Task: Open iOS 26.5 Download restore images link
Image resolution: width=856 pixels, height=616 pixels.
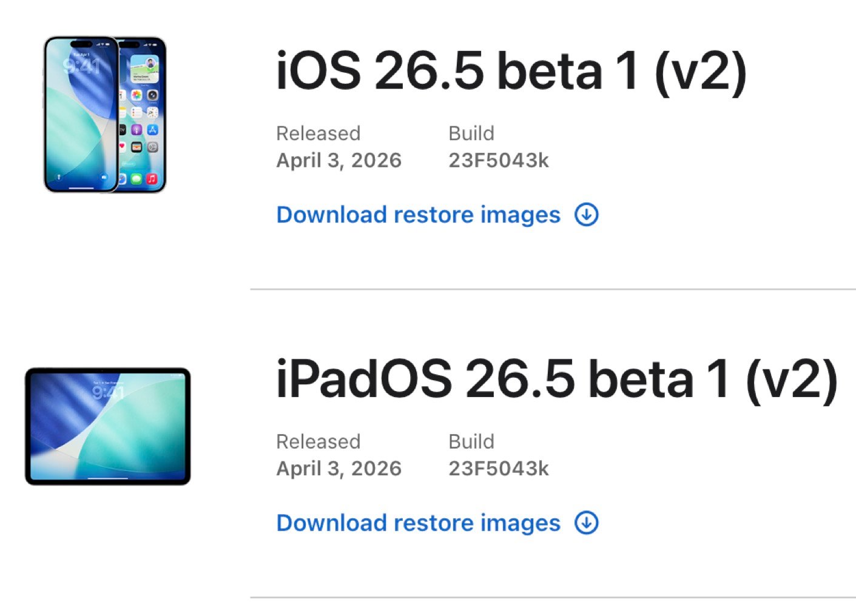Action: 419,215
